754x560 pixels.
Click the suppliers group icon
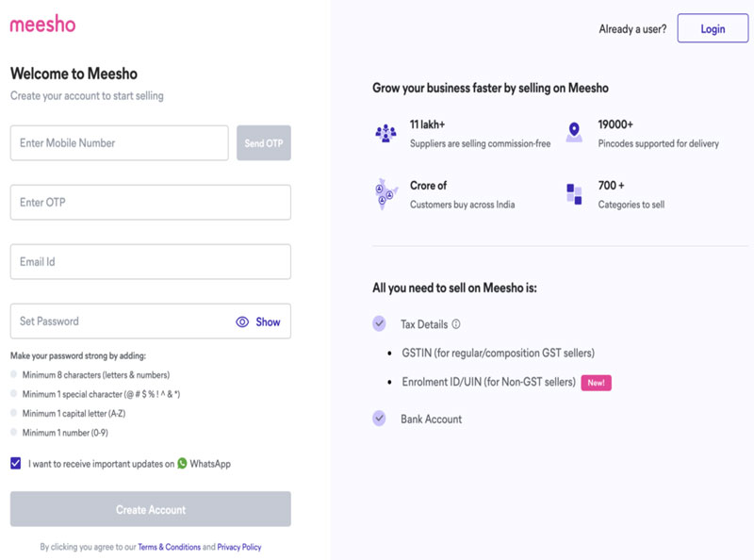click(385, 133)
